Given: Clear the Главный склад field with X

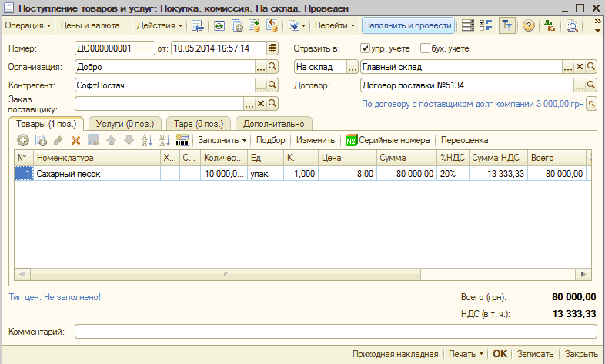Looking at the screenshot, I should [579, 67].
